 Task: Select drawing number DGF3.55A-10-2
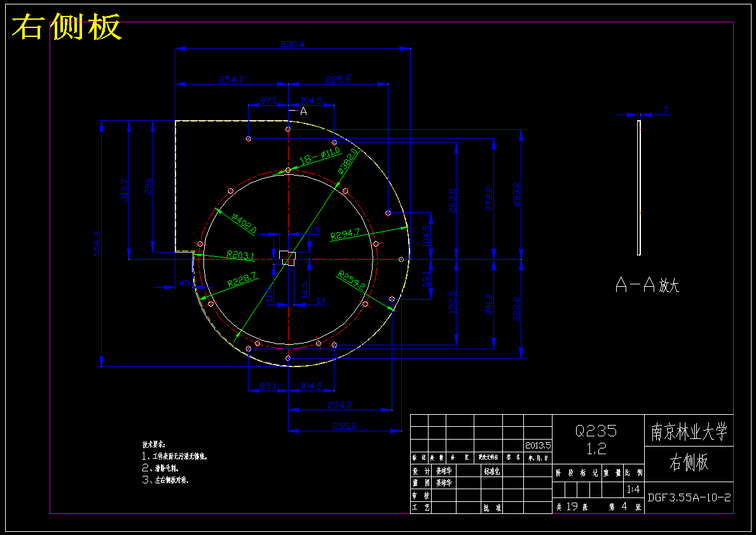[689, 497]
